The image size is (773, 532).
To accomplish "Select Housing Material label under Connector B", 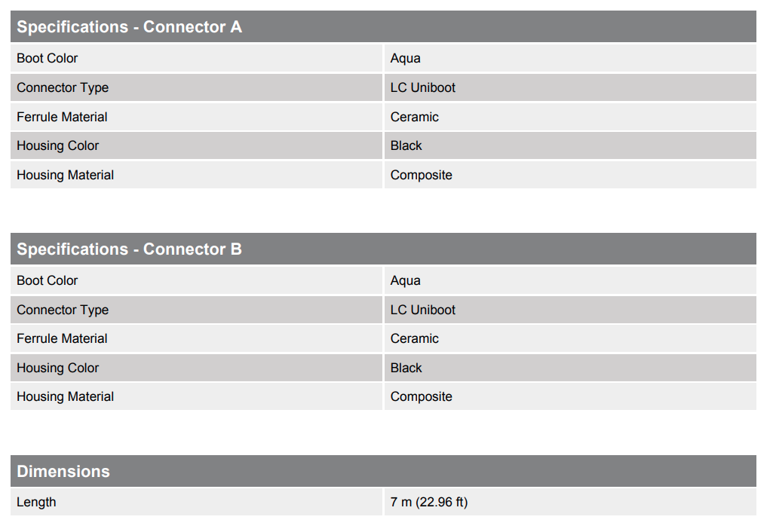I will pos(66,396).
